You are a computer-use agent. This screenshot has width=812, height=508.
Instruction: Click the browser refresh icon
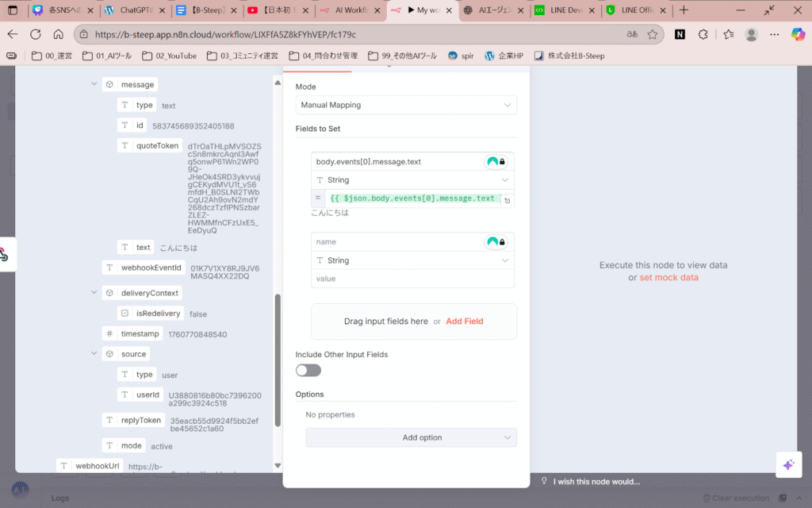(x=35, y=34)
